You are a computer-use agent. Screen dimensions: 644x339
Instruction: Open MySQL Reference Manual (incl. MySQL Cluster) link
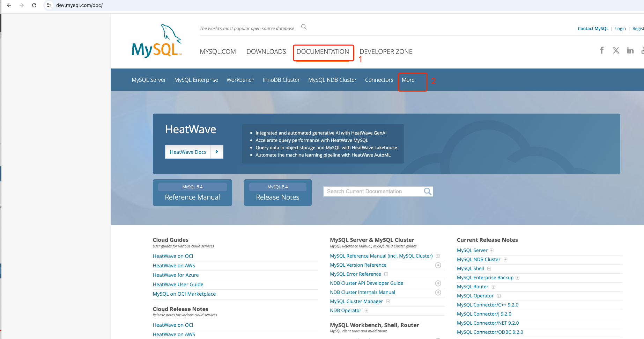click(x=381, y=256)
